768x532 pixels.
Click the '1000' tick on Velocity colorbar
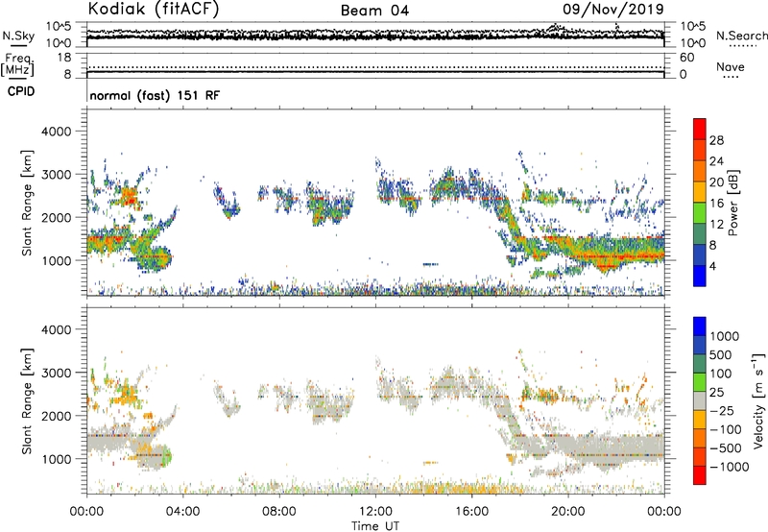click(725, 336)
